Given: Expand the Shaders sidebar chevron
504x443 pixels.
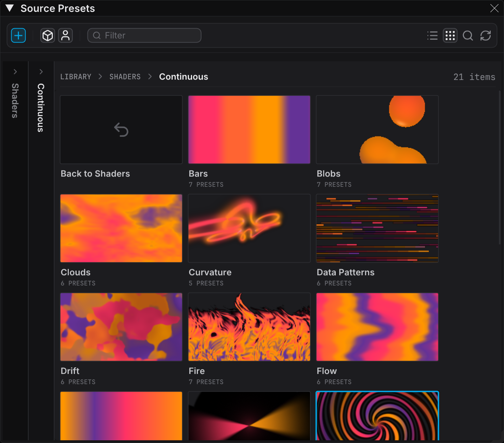Looking at the screenshot, I should (15, 71).
